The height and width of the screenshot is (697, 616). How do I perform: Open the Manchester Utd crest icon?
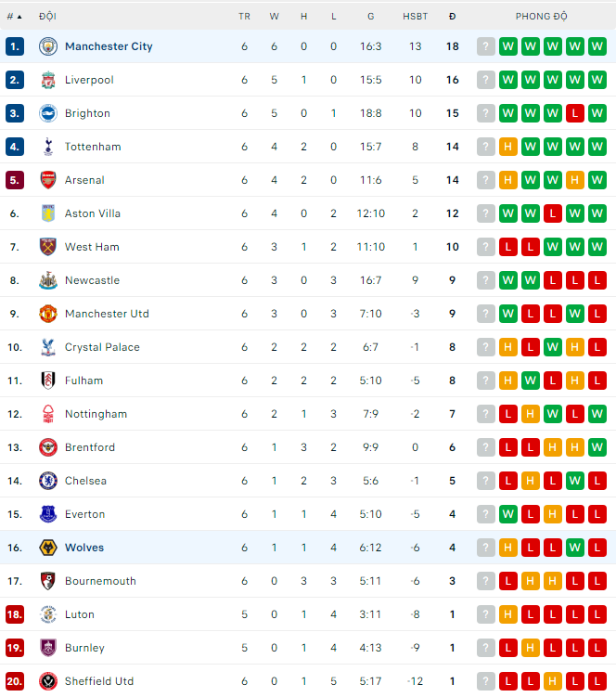(48, 314)
